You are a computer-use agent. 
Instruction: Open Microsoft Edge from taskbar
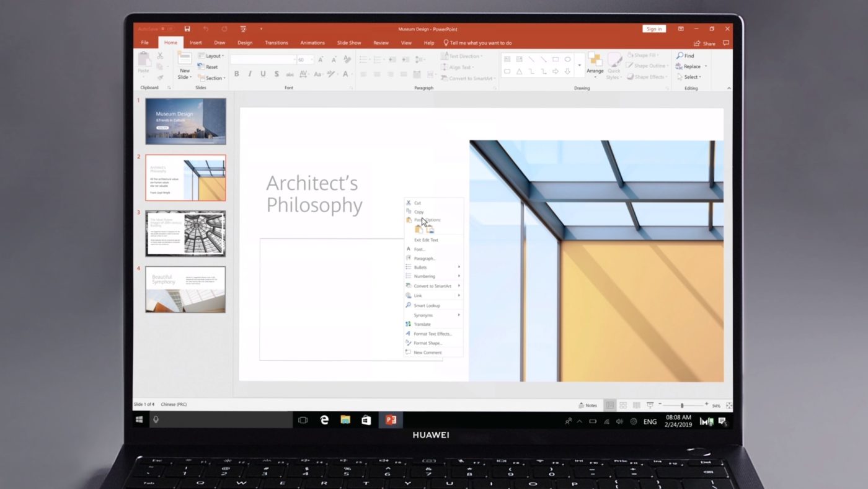[x=324, y=420]
